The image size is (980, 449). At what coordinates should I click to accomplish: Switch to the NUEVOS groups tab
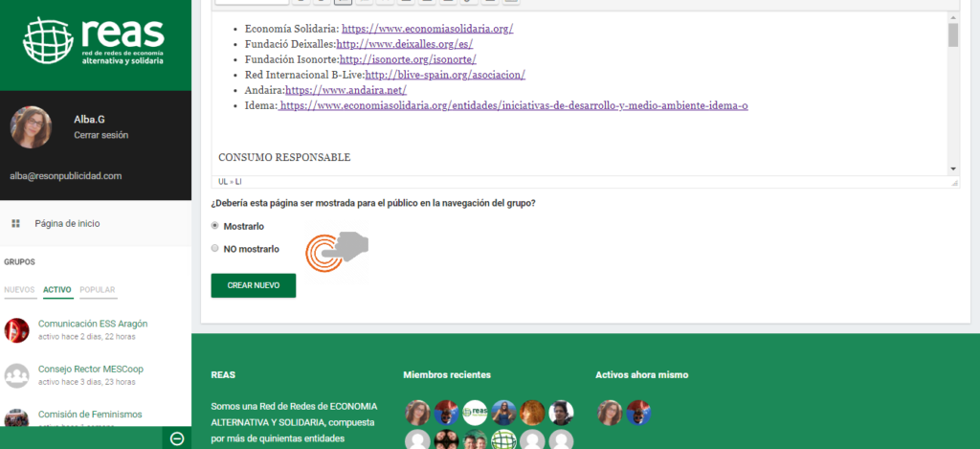point(19,290)
